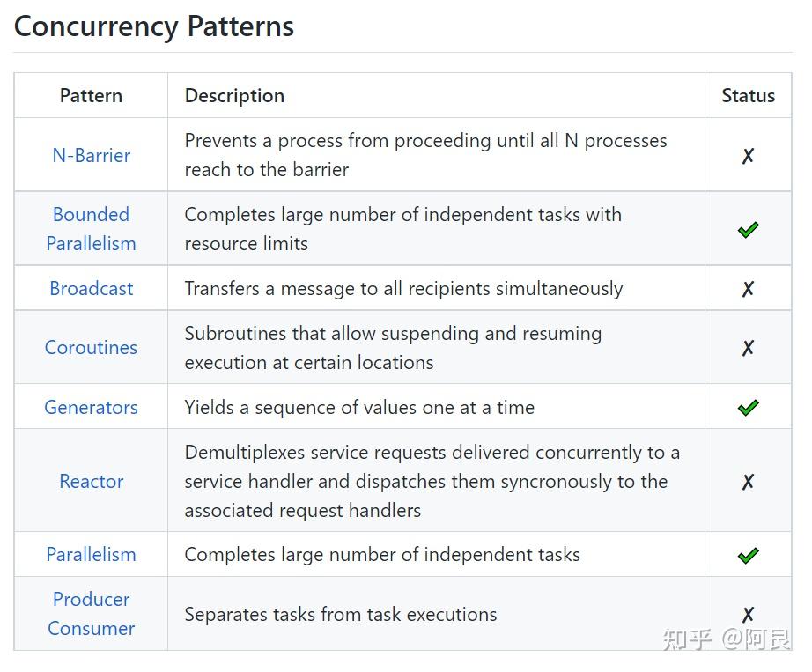The image size is (812, 672).
Task: Open the Broadcast pattern link
Action: click(91, 289)
